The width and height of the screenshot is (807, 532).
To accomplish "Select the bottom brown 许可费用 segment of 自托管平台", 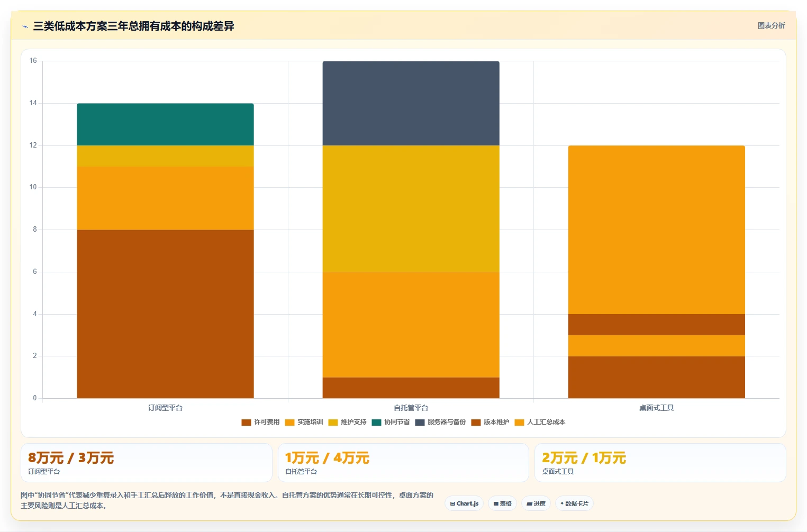I will click(411, 388).
